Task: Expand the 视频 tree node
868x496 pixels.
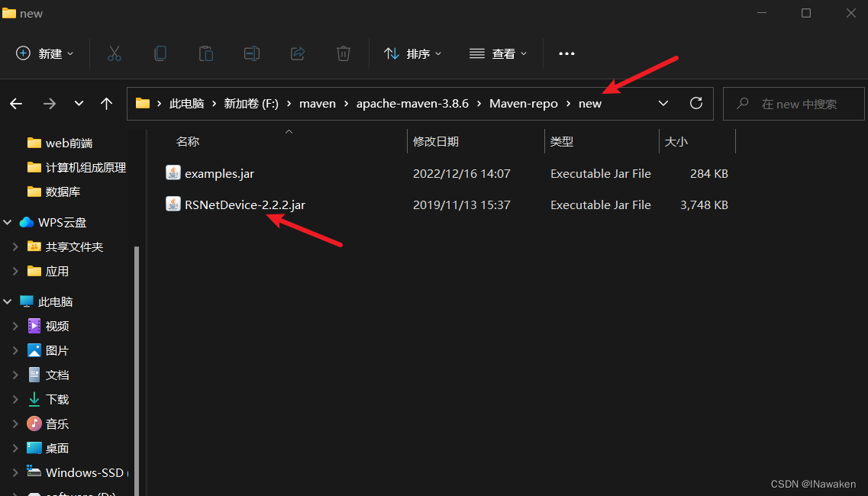Action: pos(15,326)
